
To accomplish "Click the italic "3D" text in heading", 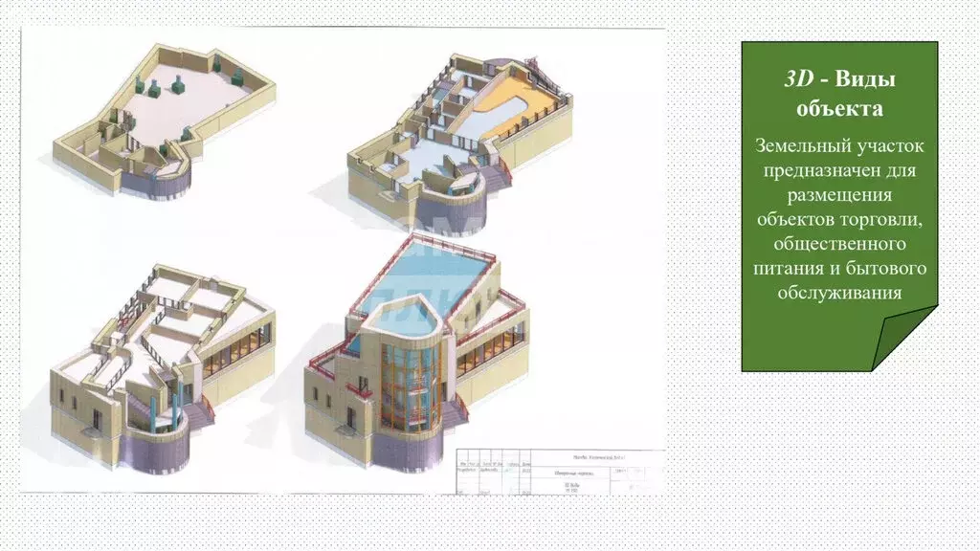I will pos(799,78).
